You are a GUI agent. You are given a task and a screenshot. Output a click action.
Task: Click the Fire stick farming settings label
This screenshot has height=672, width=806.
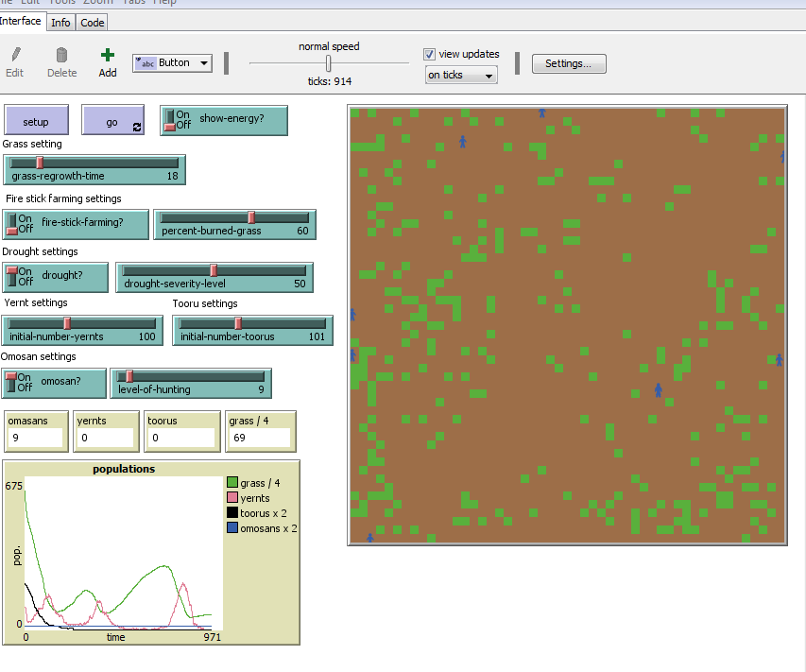(63, 198)
